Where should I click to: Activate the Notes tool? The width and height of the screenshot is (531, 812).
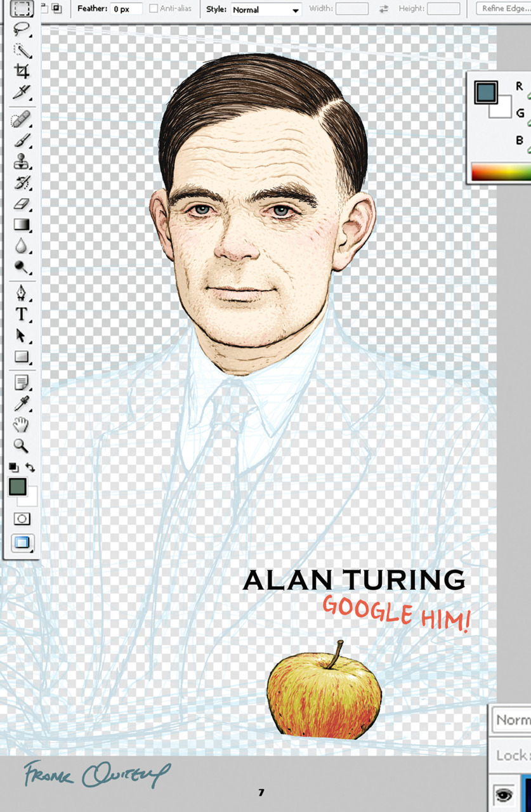22,383
